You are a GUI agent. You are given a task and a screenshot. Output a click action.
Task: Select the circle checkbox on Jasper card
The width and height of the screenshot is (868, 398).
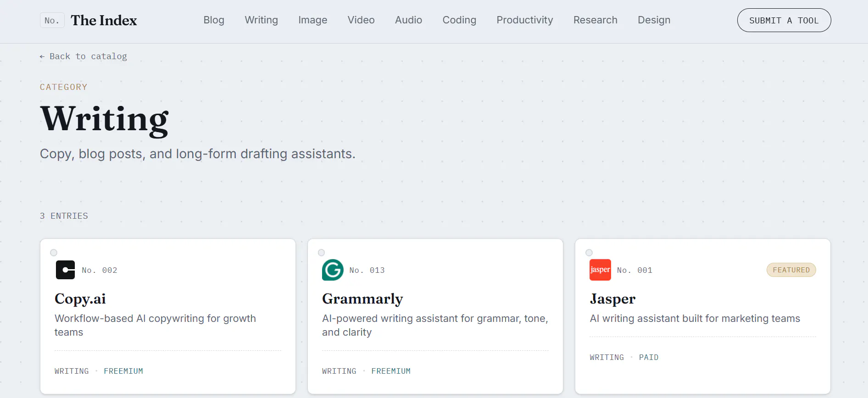[589, 253]
